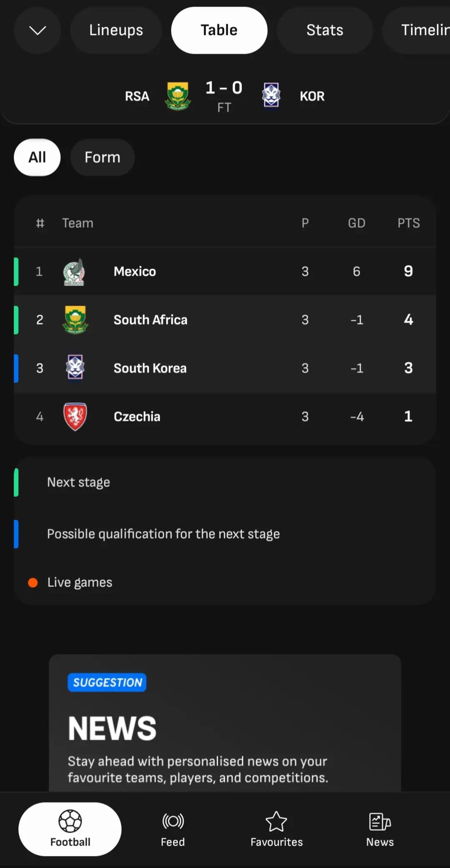Open the Lineups tab
The height and width of the screenshot is (868, 450).
pyautogui.click(x=116, y=30)
